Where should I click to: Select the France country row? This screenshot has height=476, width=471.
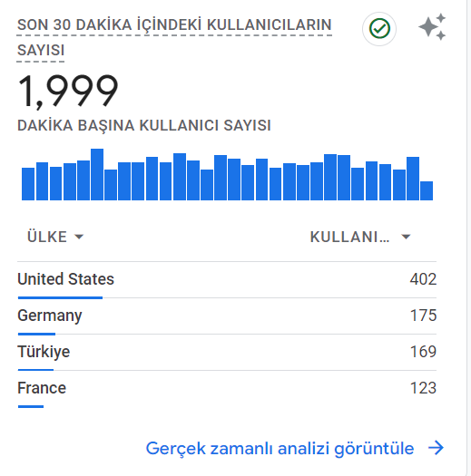tap(227, 389)
